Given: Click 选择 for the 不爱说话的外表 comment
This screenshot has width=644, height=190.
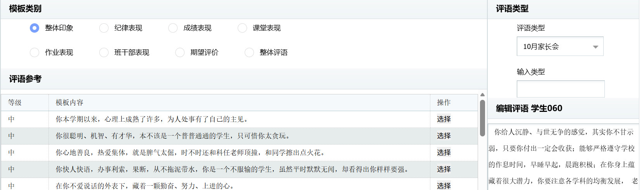Looking at the screenshot, I should (444, 186).
